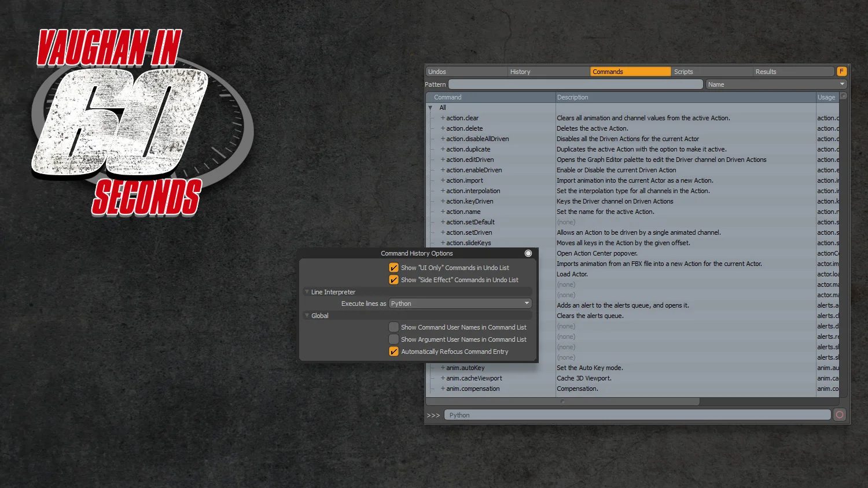Select the action.name command row
The height and width of the screenshot is (488, 868).
click(x=633, y=212)
